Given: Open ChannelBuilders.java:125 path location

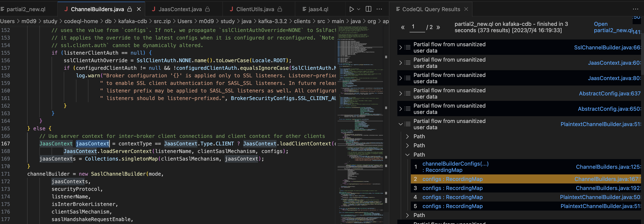Looking at the screenshot, I should point(608,167).
